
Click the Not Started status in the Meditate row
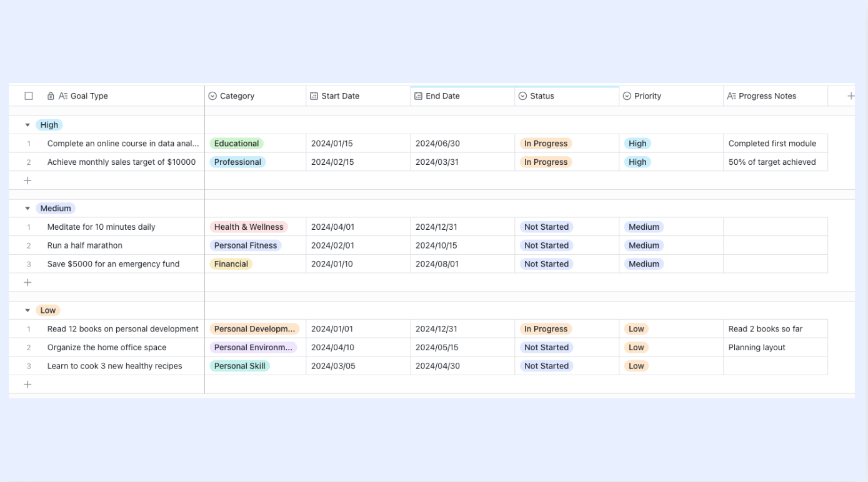pyautogui.click(x=547, y=227)
